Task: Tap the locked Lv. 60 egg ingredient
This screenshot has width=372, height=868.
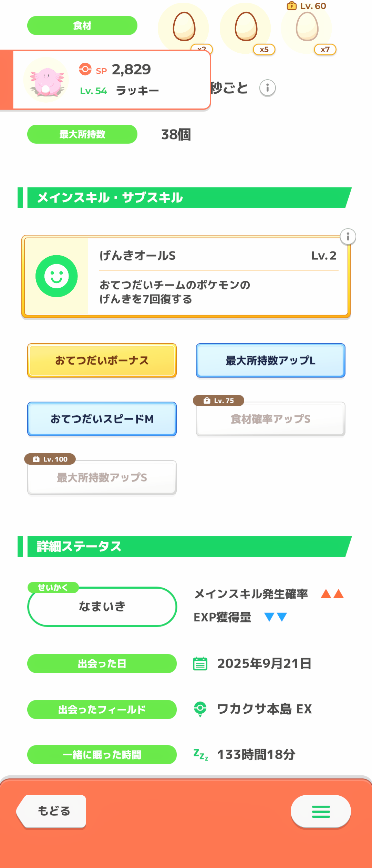Action: point(307,28)
